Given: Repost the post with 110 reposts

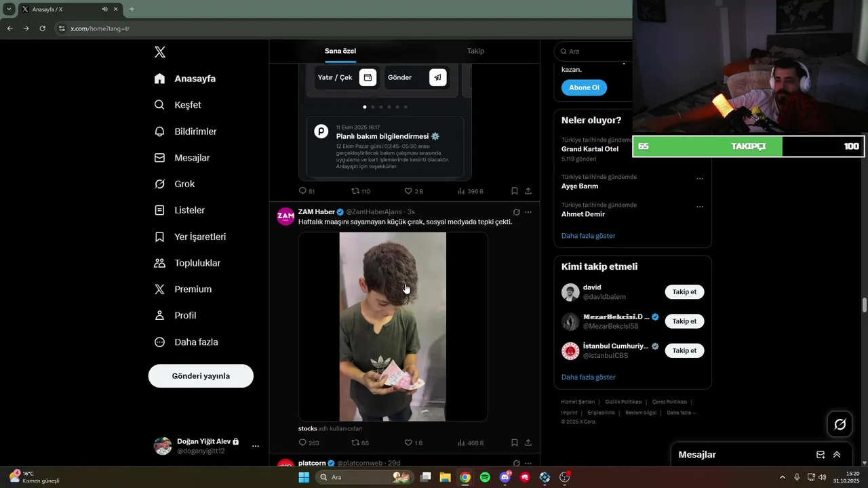Looking at the screenshot, I should [x=355, y=191].
